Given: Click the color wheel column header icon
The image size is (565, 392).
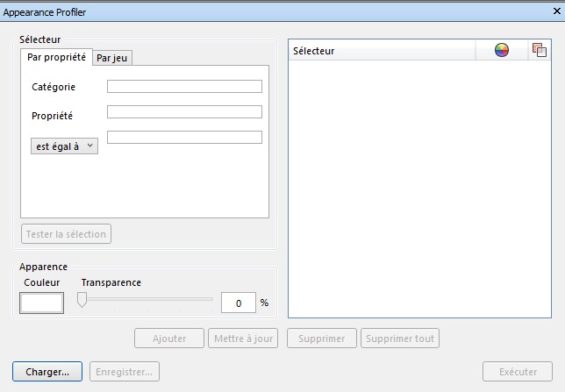Looking at the screenshot, I should pos(502,51).
